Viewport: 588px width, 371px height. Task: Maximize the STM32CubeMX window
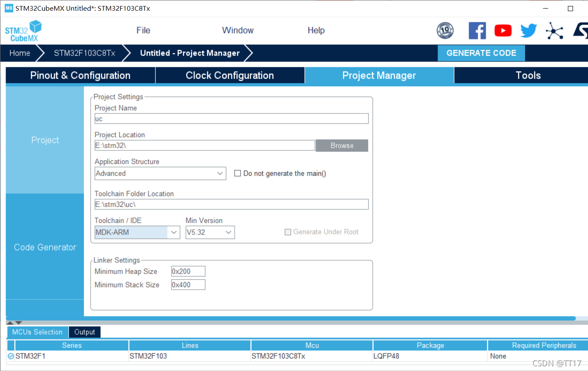click(x=570, y=9)
